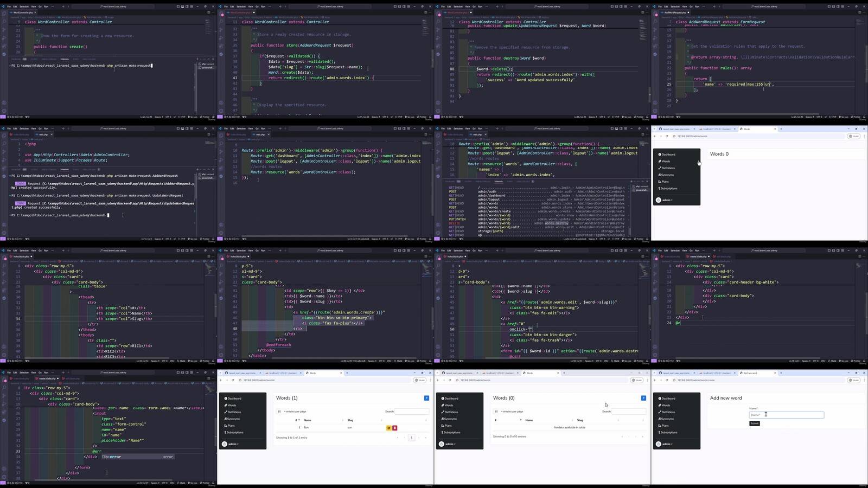Click blue plus button beside Words (1)
The width and height of the screenshot is (868, 488).
coord(426,398)
